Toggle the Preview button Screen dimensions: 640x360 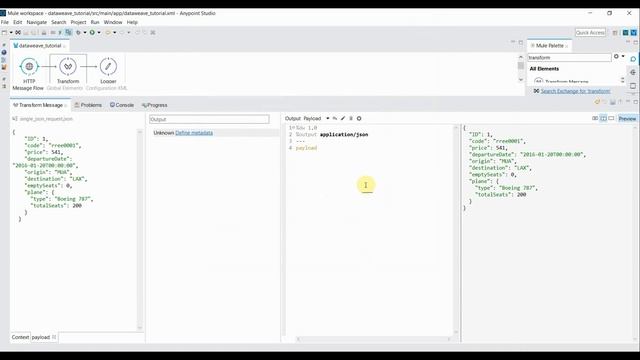tap(627, 118)
